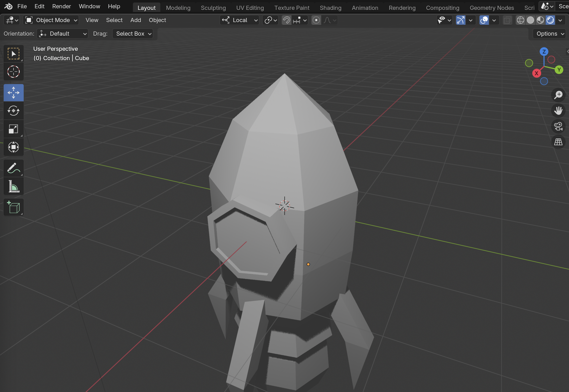Switch to Material Preview shading
Screen dimensions: 569x392
tap(540, 20)
